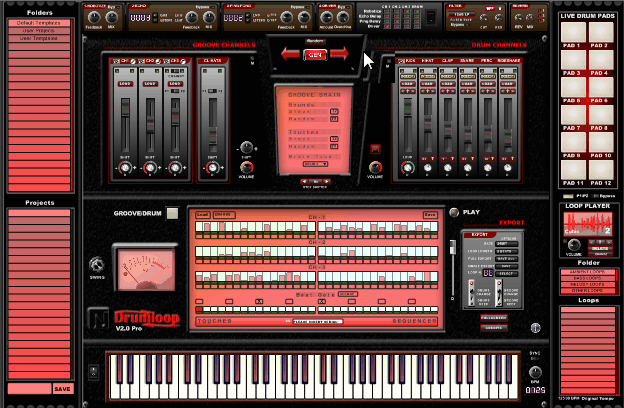Click the right red arrow beside GEN
The image size is (624, 408).
click(x=339, y=53)
